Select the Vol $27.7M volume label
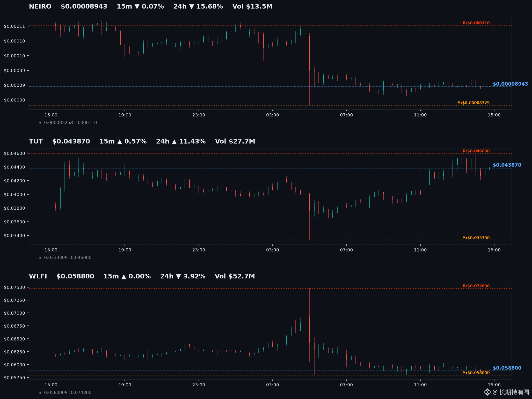This screenshot has width=532, height=399. [x=235, y=141]
